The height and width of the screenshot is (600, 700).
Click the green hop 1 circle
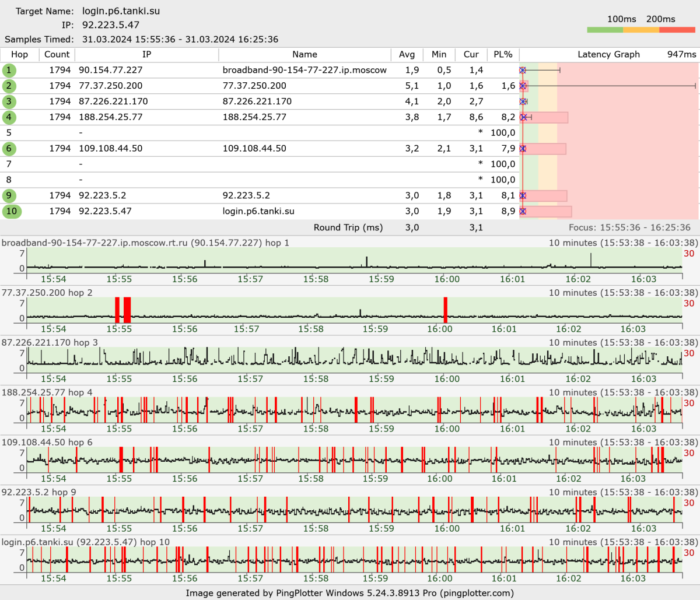[9, 70]
